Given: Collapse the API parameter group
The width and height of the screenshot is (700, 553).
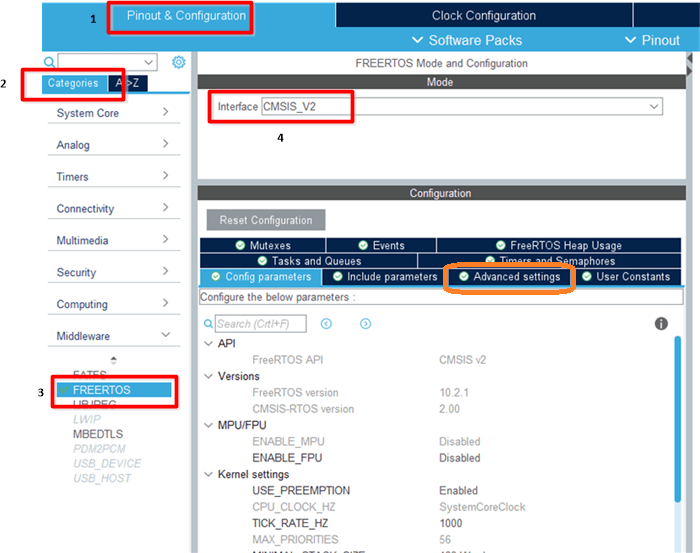Looking at the screenshot, I should click(208, 344).
